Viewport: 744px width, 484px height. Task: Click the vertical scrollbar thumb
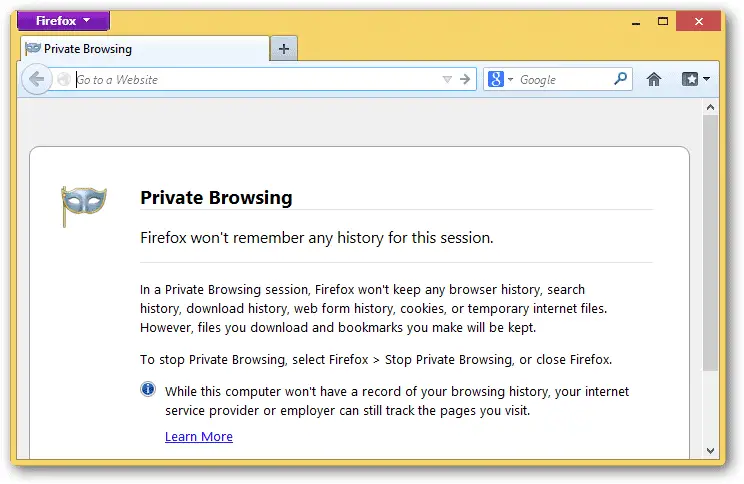[710, 242]
